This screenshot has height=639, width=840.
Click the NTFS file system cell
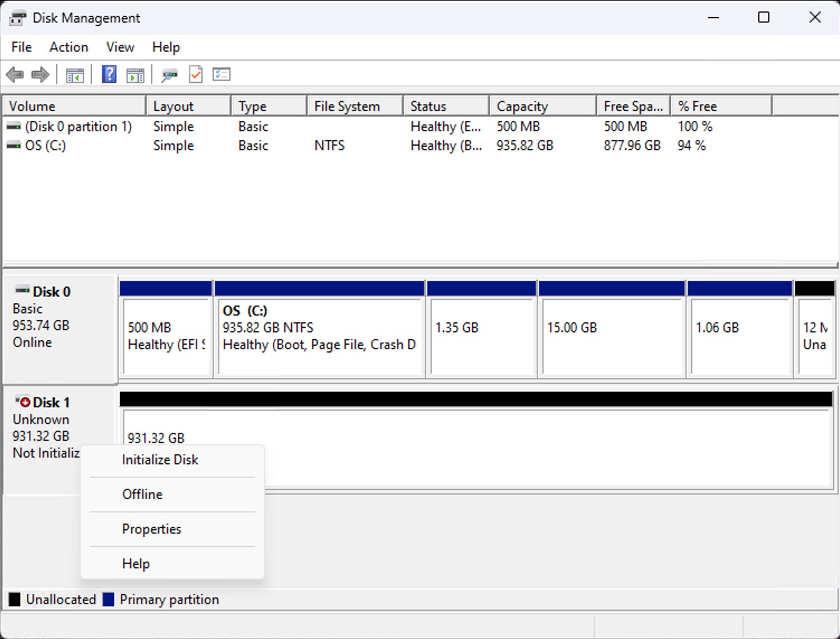(329, 146)
